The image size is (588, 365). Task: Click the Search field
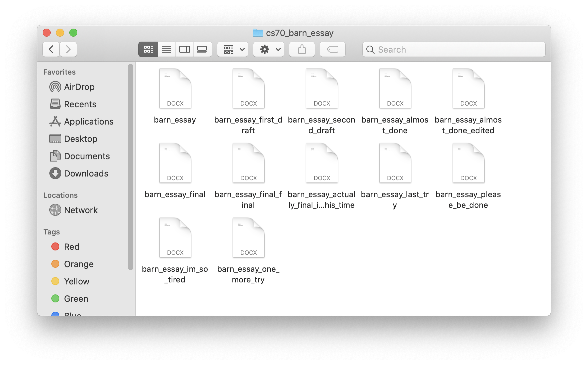point(454,49)
